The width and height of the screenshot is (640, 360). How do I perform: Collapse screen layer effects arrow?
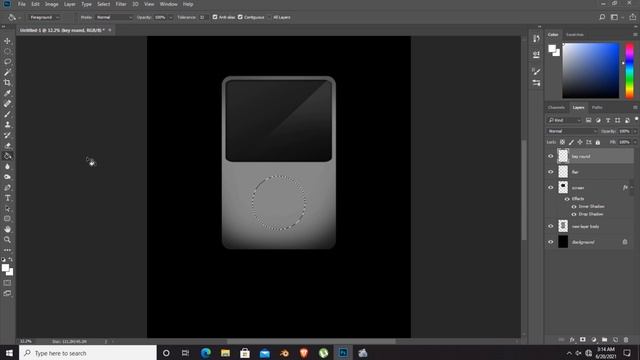pyautogui.click(x=631, y=187)
